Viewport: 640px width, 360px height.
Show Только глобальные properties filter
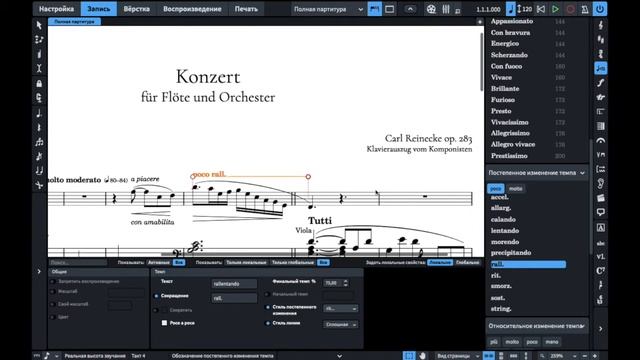tap(293, 262)
